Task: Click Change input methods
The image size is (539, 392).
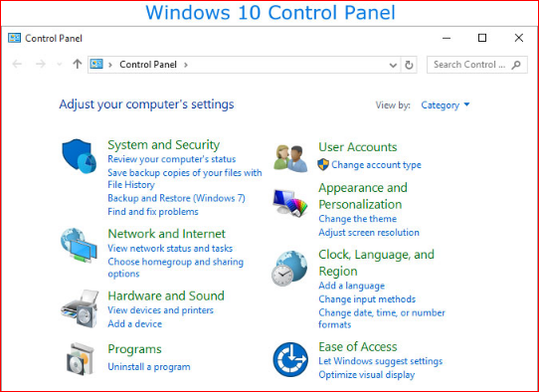Action: pyautogui.click(x=367, y=299)
